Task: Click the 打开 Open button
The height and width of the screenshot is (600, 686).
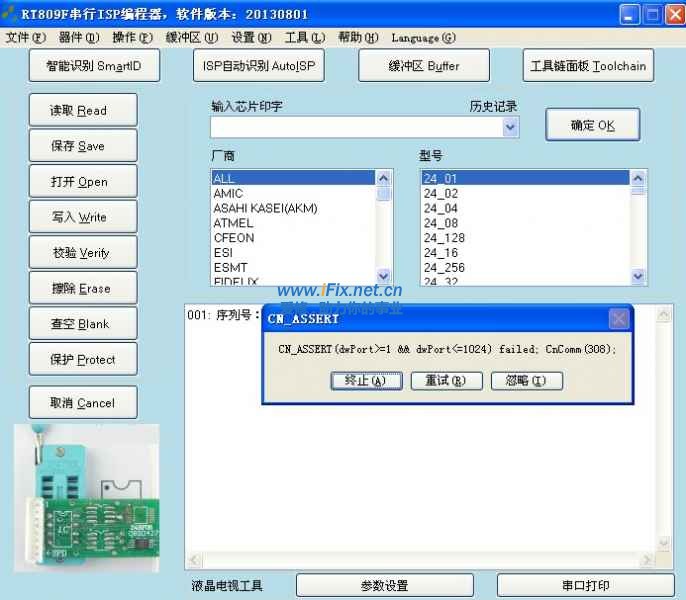Action: coord(83,181)
